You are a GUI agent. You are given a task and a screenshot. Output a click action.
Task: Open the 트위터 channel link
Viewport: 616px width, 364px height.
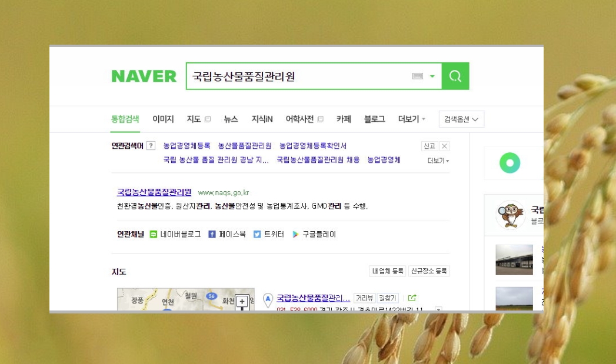point(269,235)
